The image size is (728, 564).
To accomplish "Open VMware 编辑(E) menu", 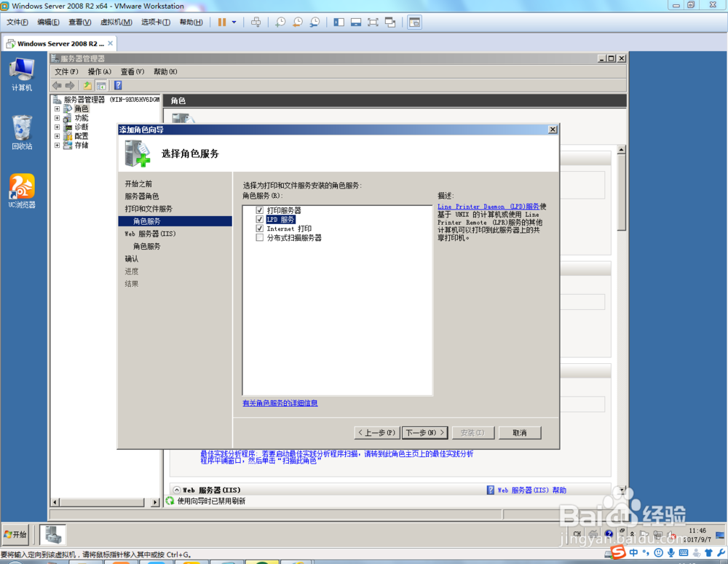I will (48, 23).
